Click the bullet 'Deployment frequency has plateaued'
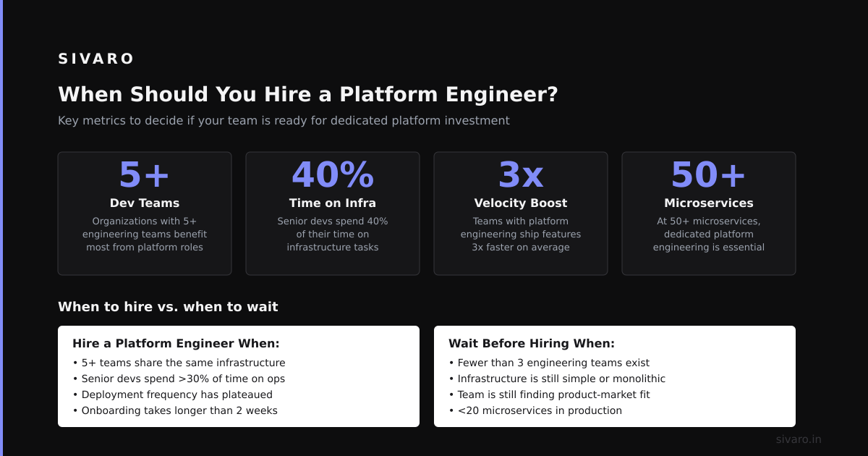 point(173,394)
